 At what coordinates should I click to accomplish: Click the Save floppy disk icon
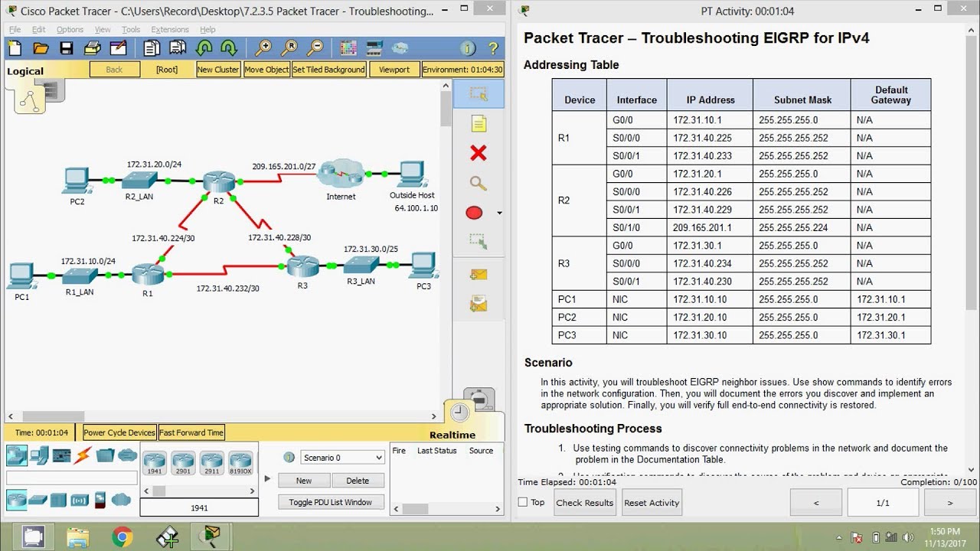67,48
